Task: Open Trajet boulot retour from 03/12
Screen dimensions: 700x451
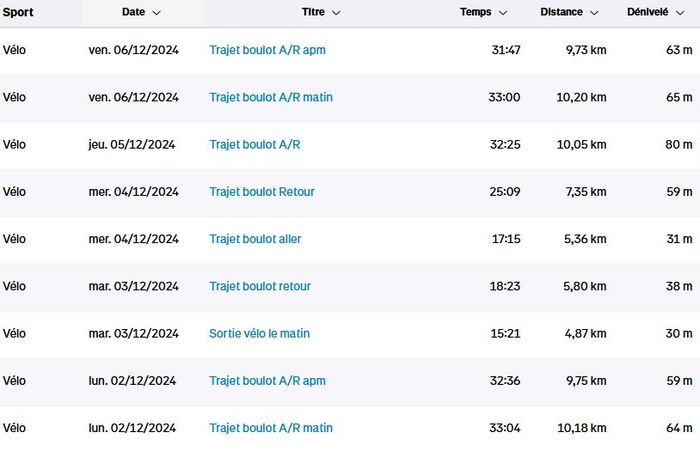Action: point(260,286)
